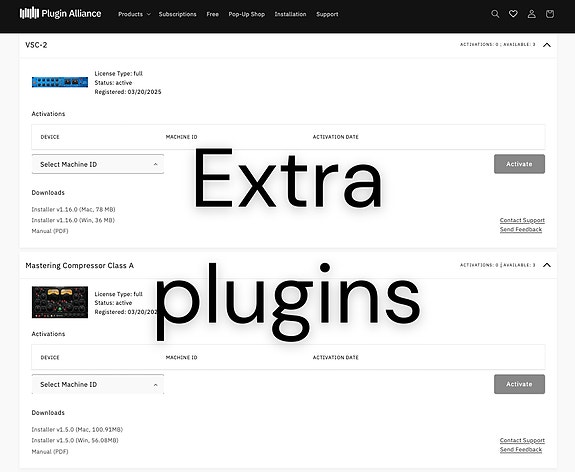Expand the Products menu
The image size is (575, 472).
134,14
